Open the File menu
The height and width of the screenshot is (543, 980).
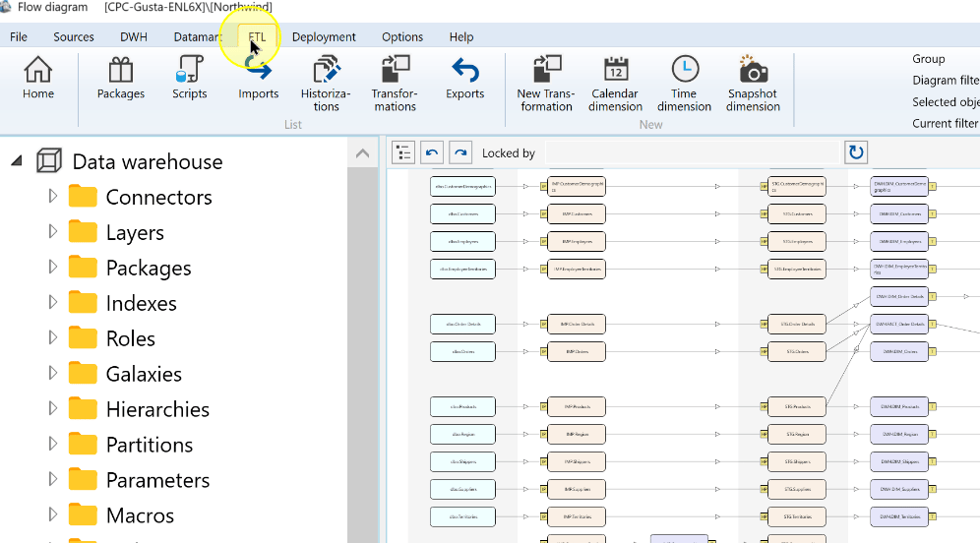click(19, 36)
